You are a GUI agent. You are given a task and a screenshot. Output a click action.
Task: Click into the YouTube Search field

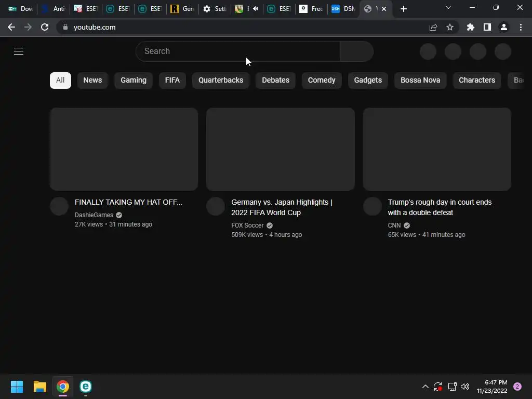[x=238, y=51]
